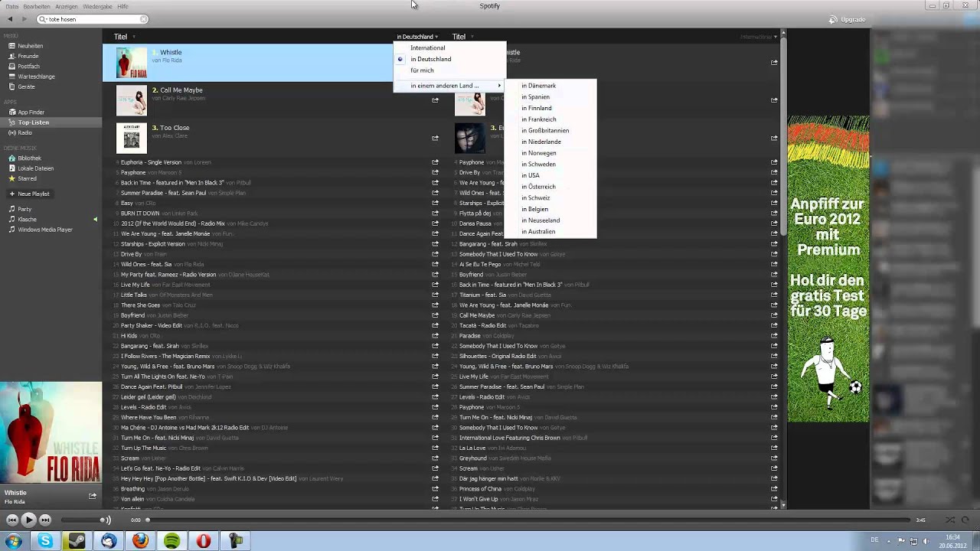This screenshot has width=980, height=551.
Task: Open the Windows Media Player playlist
Action: point(44,230)
